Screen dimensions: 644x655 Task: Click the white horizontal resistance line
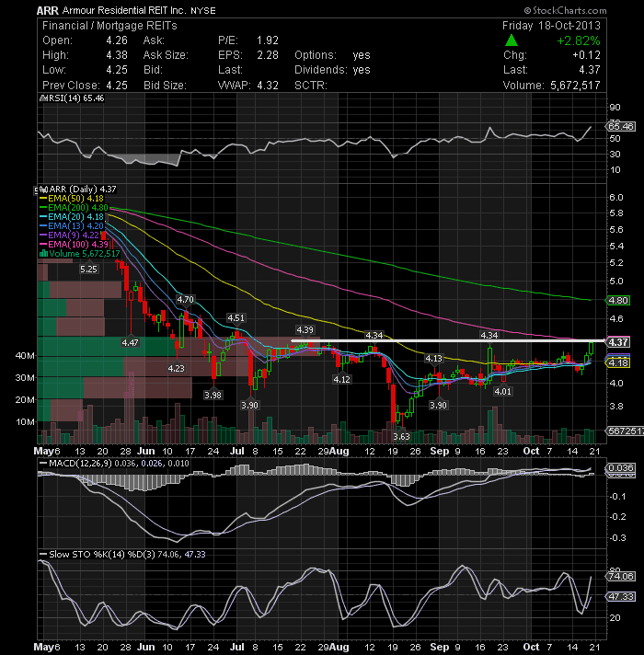pyautogui.click(x=448, y=341)
